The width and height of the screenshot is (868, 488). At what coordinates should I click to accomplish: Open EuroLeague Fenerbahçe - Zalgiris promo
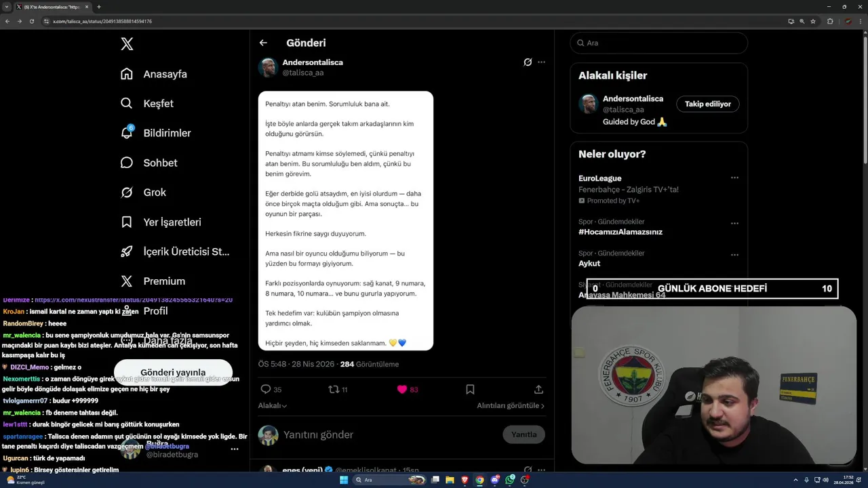pos(629,189)
